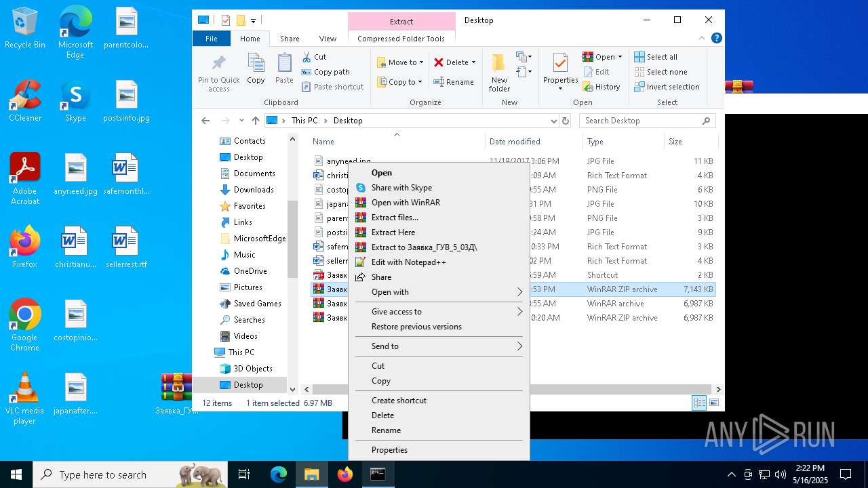Switch to Details view icon in status bar
This screenshot has width=868, height=488.
coord(699,403)
